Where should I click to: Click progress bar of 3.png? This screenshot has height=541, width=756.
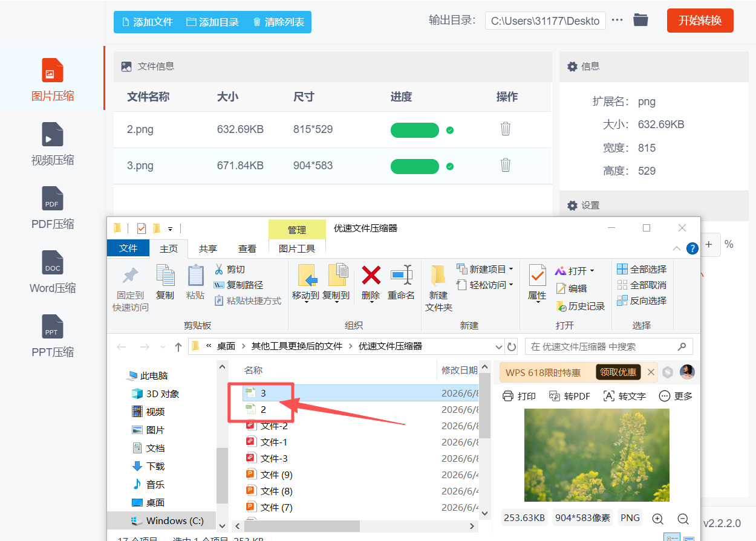[415, 166]
